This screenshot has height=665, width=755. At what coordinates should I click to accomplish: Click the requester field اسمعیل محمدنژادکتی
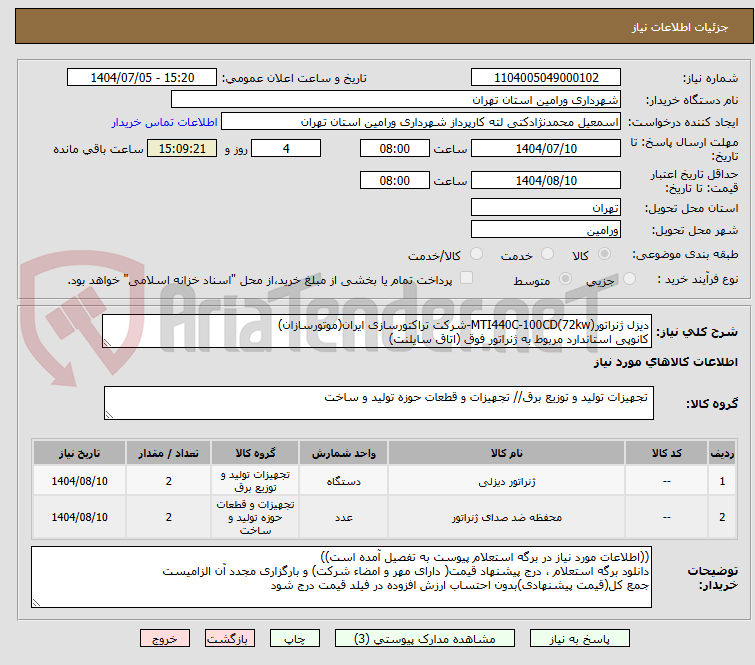420,122
